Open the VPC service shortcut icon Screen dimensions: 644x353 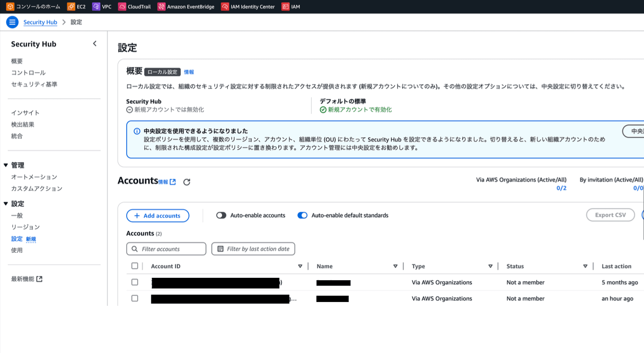click(96, 7)
